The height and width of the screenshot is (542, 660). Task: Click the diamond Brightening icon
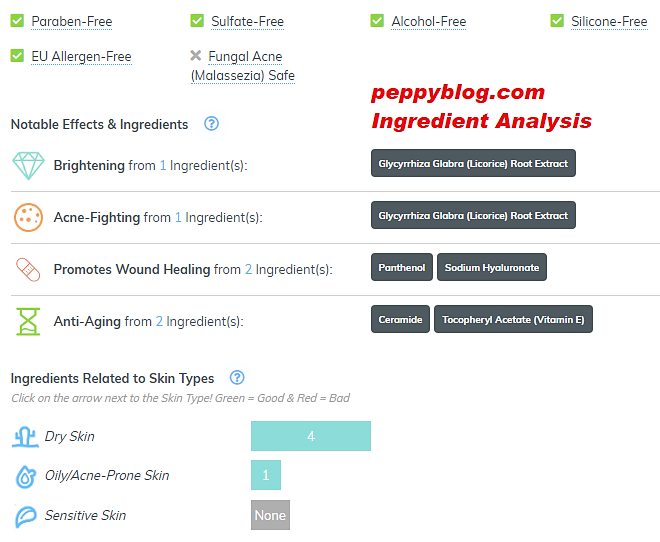(x=27, y=165)
